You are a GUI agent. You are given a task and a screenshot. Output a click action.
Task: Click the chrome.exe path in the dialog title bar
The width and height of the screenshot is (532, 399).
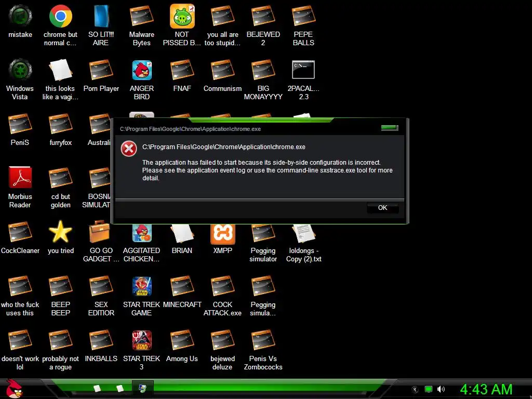pyautogui.click(x=190, y=129)
